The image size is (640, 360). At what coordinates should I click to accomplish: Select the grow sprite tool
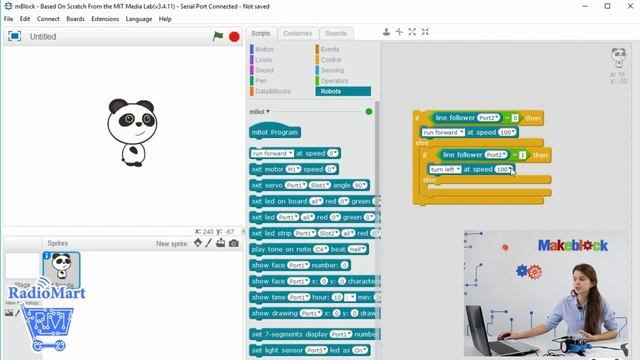[x=412, y=32]
